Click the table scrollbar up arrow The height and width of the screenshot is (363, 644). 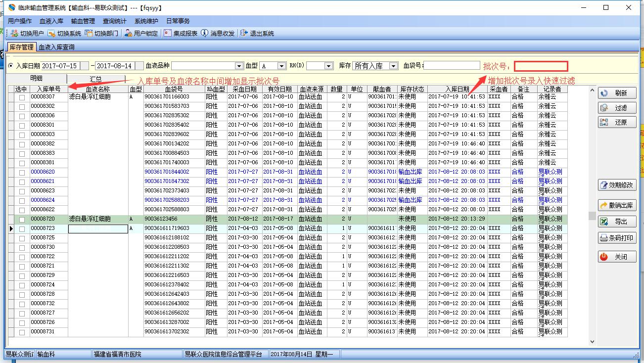(592, 91)
